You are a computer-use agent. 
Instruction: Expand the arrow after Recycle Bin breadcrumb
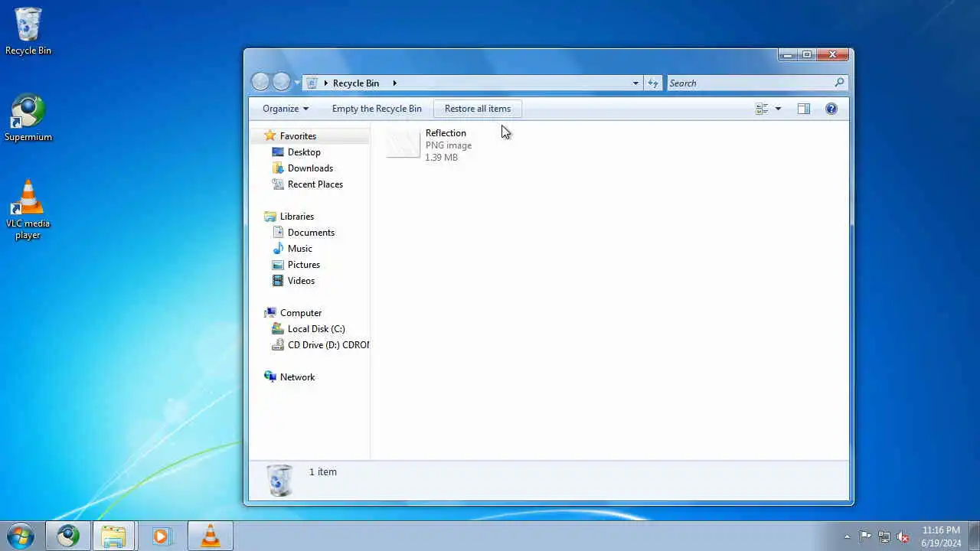point(395,83)
